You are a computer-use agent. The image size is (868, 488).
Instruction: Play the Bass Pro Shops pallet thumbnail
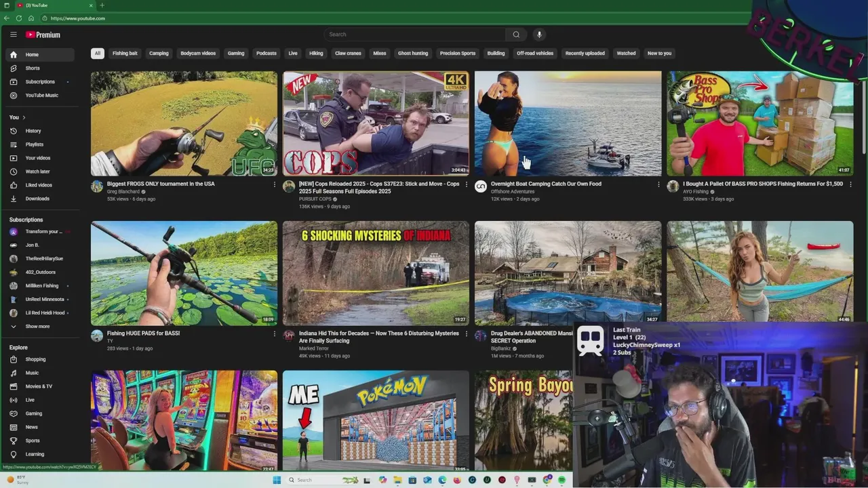760,123
